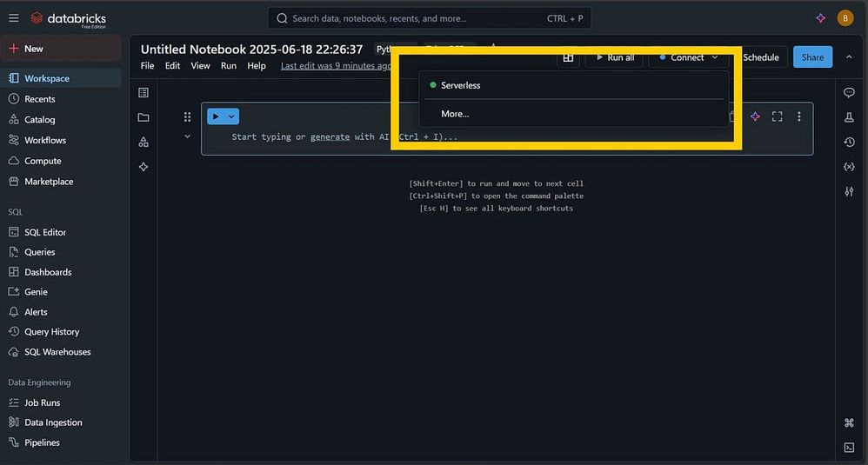Click the Databricks Assistant sparkle icon in header

point(820,18)
